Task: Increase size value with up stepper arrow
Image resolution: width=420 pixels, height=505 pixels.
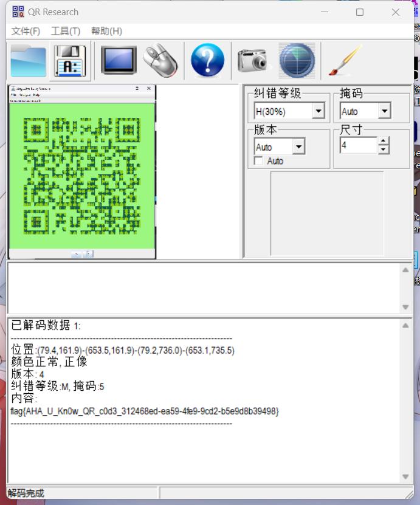Action: coord(384,142)
